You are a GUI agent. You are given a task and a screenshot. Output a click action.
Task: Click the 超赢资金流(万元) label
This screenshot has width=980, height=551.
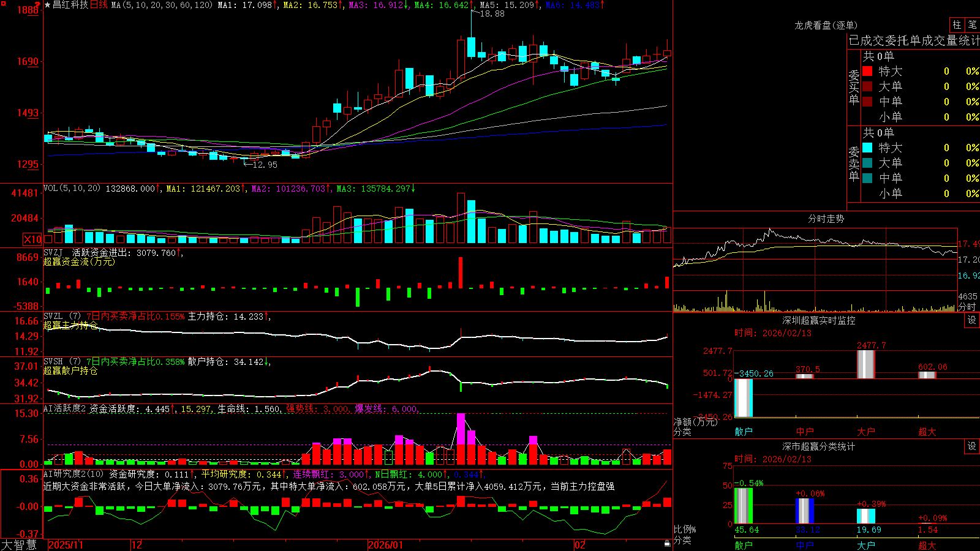pyautogui.click(x=79, y=261)
